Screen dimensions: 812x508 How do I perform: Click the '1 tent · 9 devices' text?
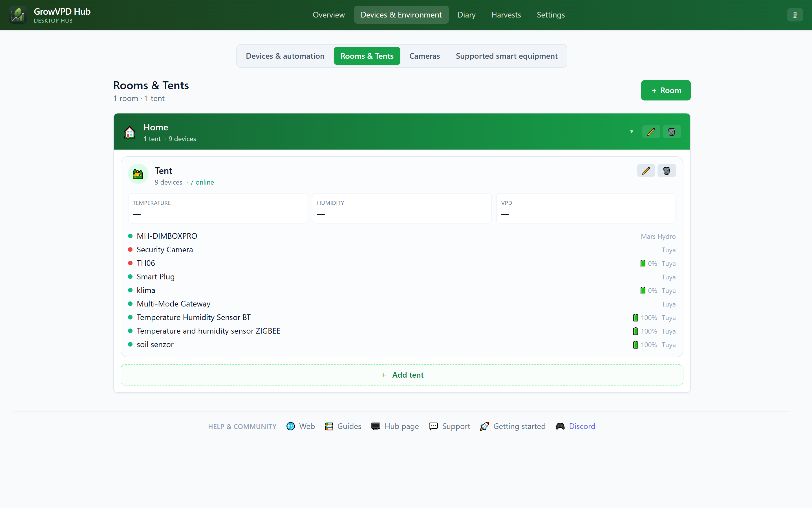170,139
